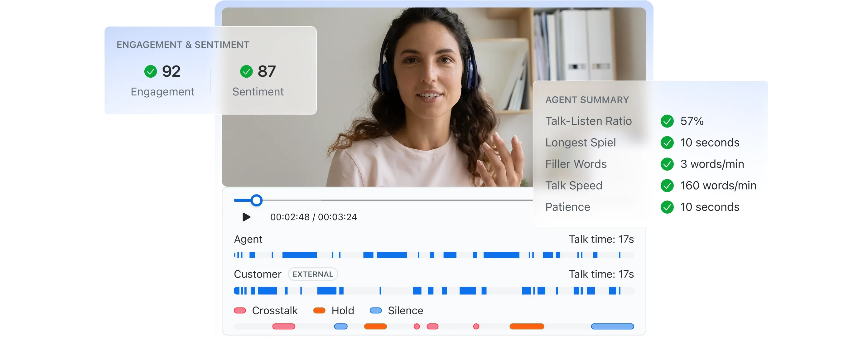Click the green check next to Engagement 92
The width and height of the screenshot is (868, 343).
tap(151, 71)
